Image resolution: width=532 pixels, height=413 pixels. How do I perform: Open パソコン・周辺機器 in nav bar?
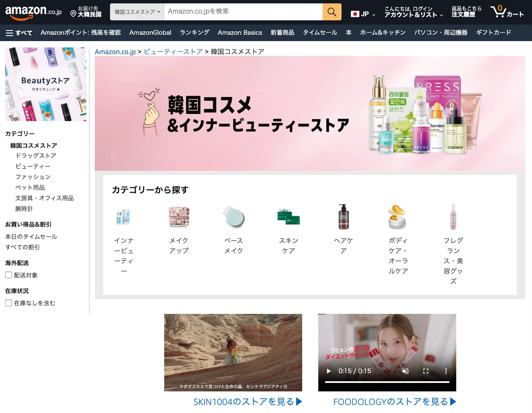pyautogui.click(x=441, y=33)
